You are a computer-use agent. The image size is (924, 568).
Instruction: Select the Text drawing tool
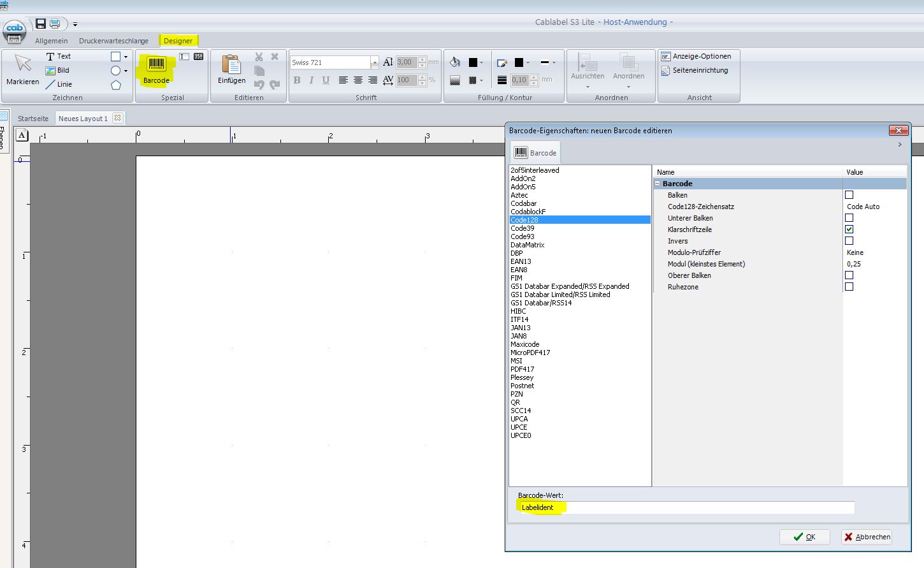59,56
